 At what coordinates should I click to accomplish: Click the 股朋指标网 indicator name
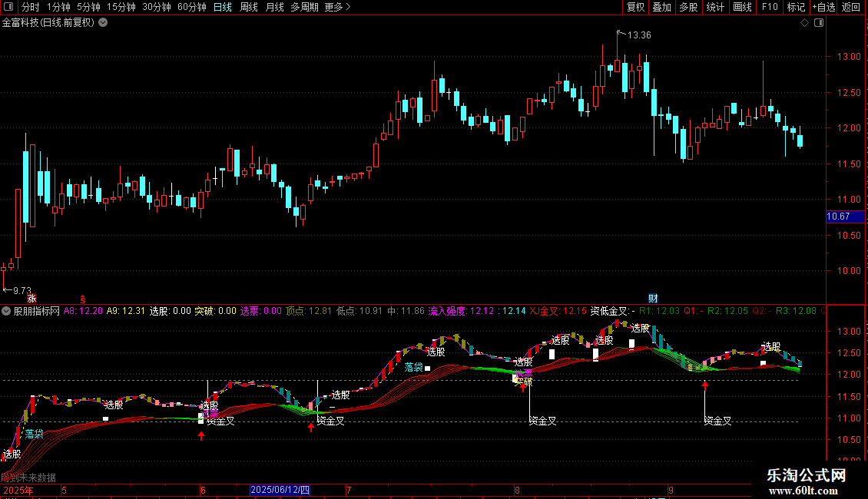pyautogui.click(x=37, y=311)
